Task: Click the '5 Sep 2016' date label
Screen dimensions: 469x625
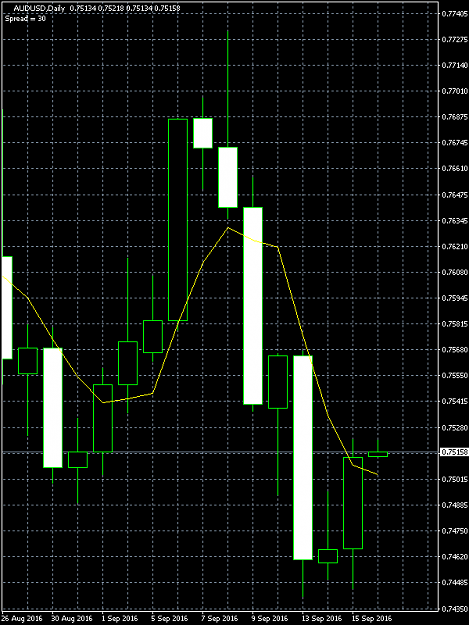Action: pyautogui.click(x=170, y=619)
